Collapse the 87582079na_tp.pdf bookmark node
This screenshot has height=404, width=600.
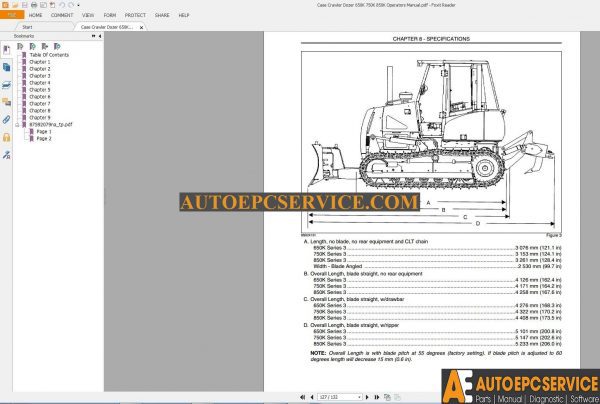click(x=17, y=125)
